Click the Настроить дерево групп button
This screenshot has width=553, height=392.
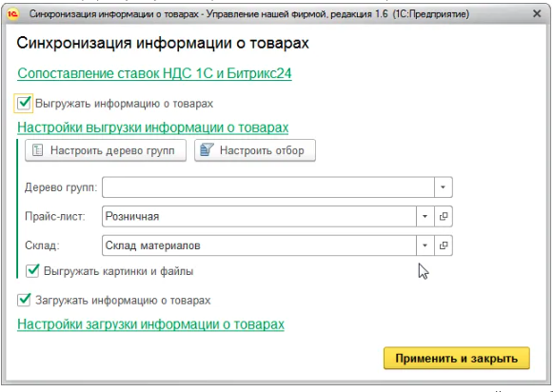coord(106,150)
